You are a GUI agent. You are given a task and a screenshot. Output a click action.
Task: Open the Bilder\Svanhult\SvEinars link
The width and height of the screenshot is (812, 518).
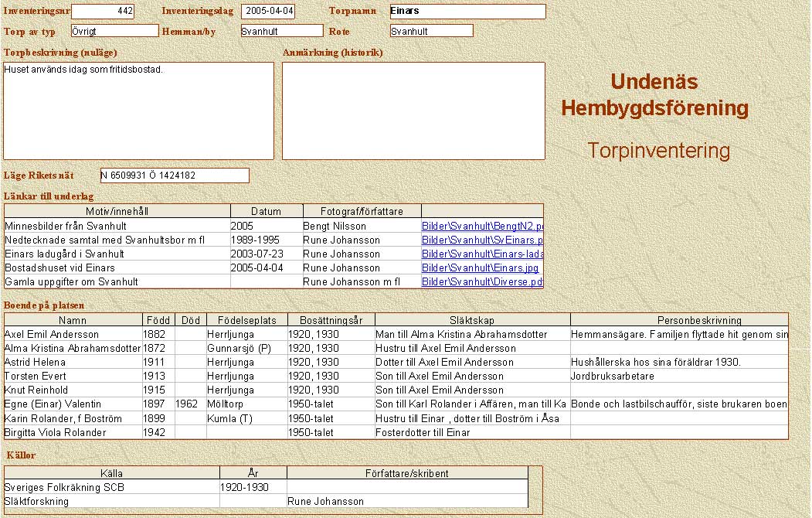pos(482,240)
